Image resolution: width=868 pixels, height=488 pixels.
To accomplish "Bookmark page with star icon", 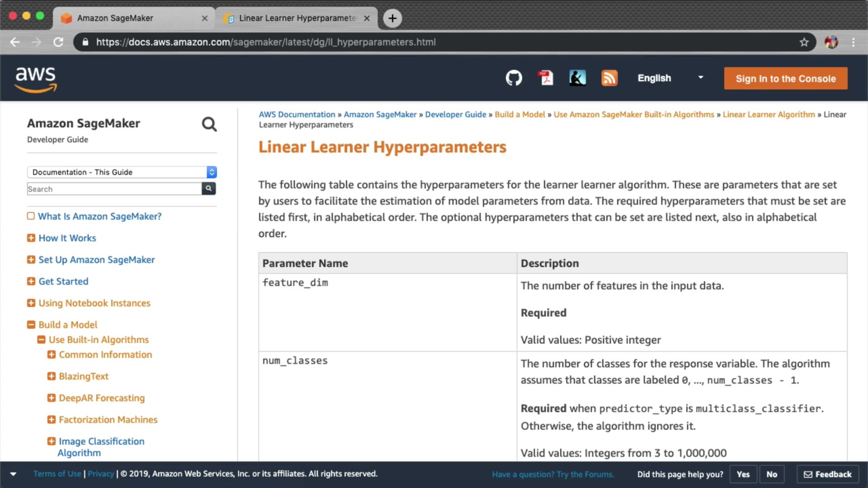I will pyautogui.click(x=804, y=42).
